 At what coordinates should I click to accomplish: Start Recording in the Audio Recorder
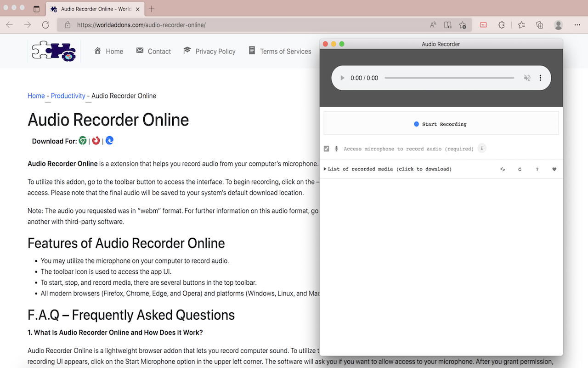(x=441, y=123)
